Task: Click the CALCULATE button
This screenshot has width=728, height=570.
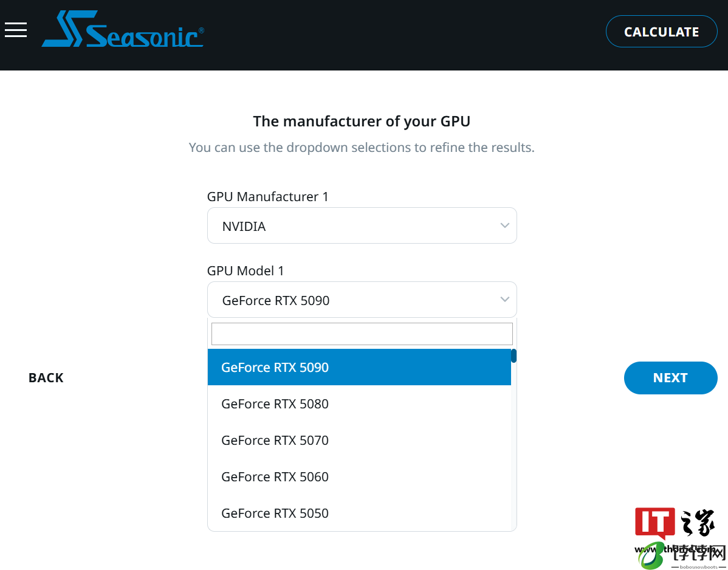Action: [x=661, y=32]
